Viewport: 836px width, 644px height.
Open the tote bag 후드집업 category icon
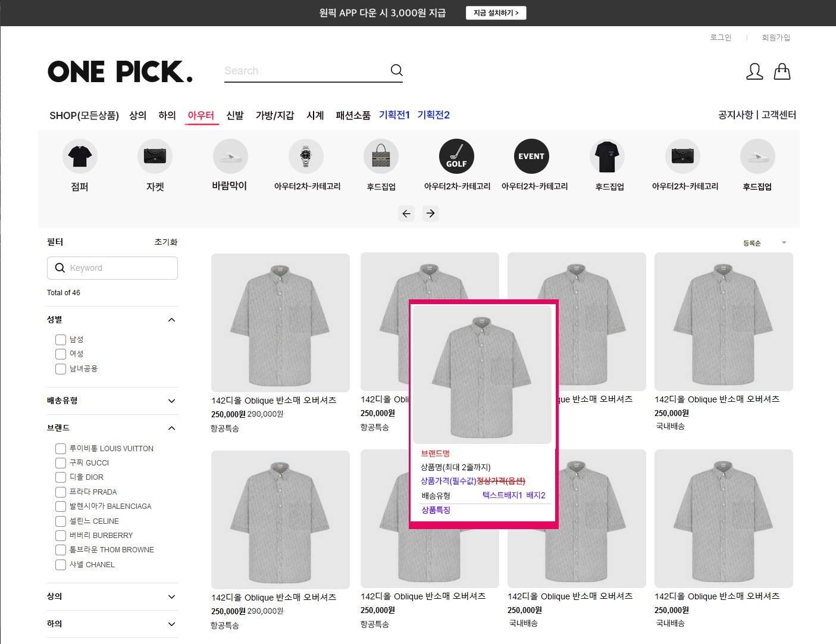pyautogui.click(x=381, y=156)
